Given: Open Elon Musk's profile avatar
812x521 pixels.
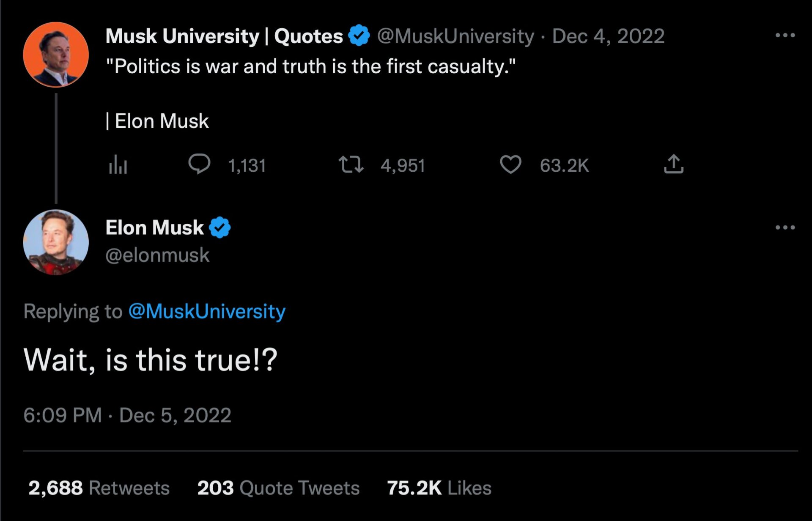Looking at the screenshot, I should pyautogui.click(x=56, y=242).
